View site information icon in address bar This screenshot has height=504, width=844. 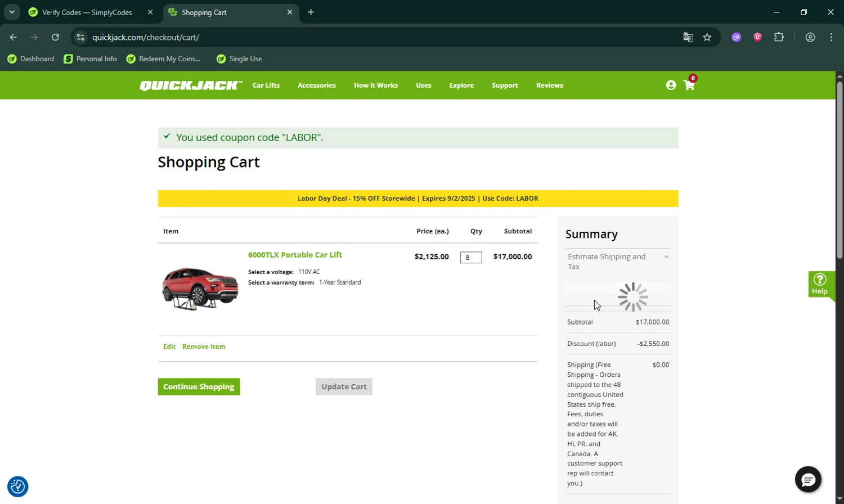pos(80,37)
